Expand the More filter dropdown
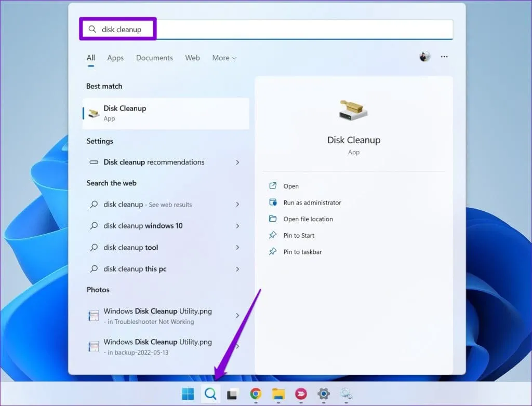Image resolution: width=532 pixels, height=406 pixels. point(224,58)
